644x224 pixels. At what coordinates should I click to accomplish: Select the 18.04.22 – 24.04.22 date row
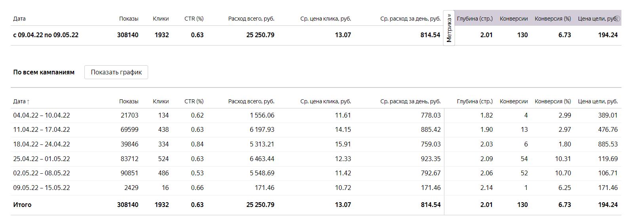pos(42,144)
